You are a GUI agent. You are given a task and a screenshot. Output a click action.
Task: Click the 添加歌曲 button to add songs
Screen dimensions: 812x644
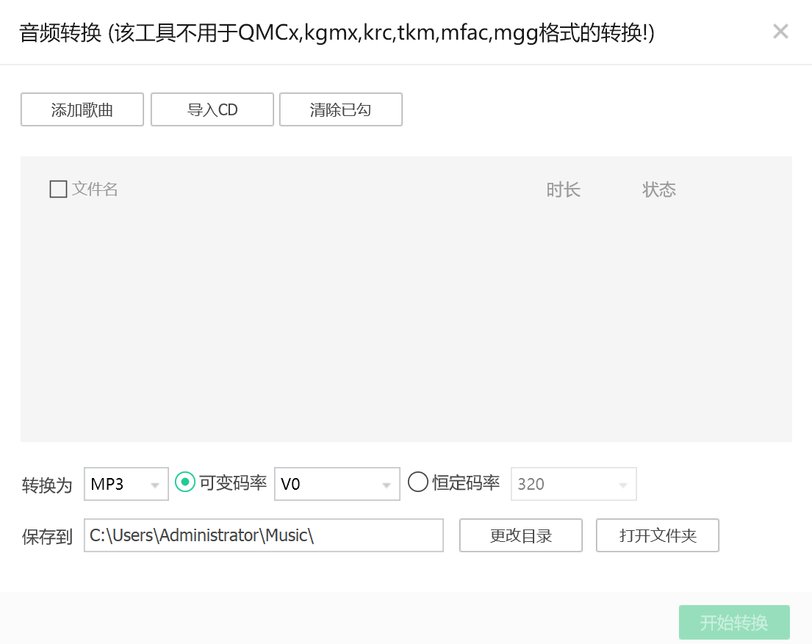click(82, 109)
